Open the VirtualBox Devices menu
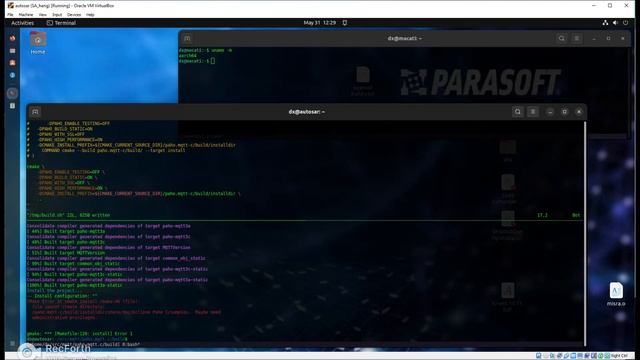Image resolution: width=640 pixels, height=360 pixels. [x=74, y=15]
